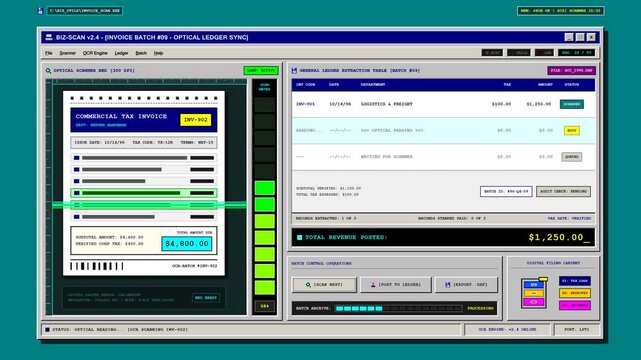Click the BED READY button

[x=206, y=298]
